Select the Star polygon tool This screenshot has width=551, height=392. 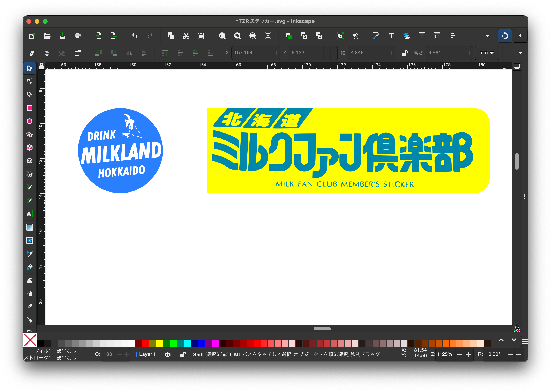point(30,134)
